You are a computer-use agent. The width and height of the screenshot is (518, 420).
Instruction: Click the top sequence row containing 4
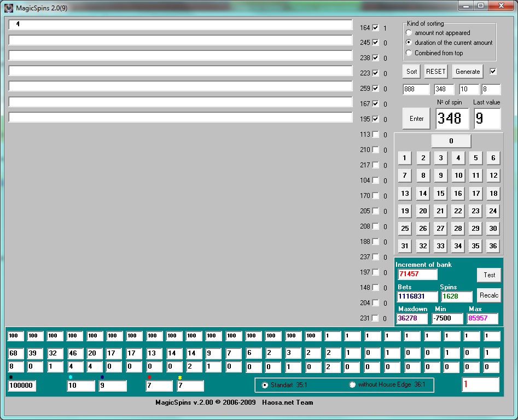pos(181,25)
